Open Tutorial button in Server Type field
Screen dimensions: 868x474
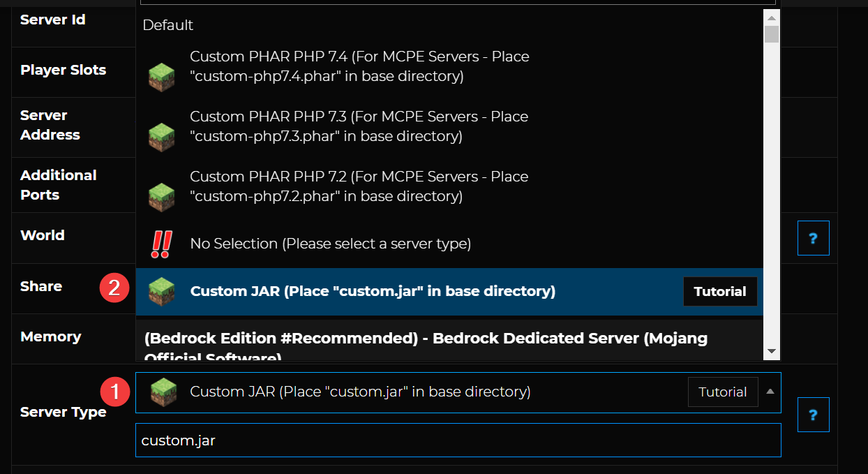(723, 392)
